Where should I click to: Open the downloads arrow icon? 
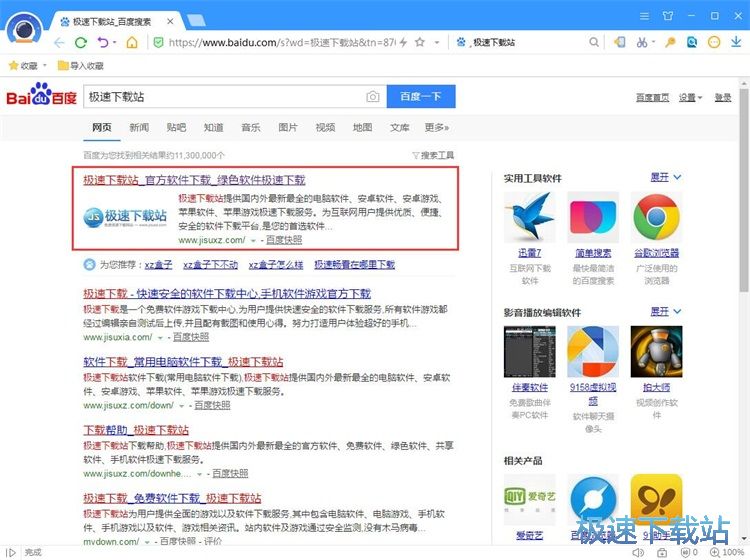736,43
